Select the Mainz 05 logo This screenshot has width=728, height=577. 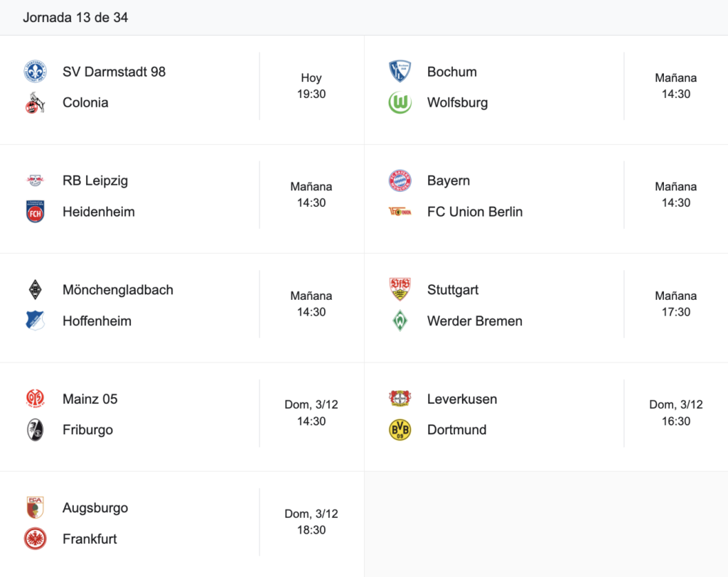pos(36,399)
